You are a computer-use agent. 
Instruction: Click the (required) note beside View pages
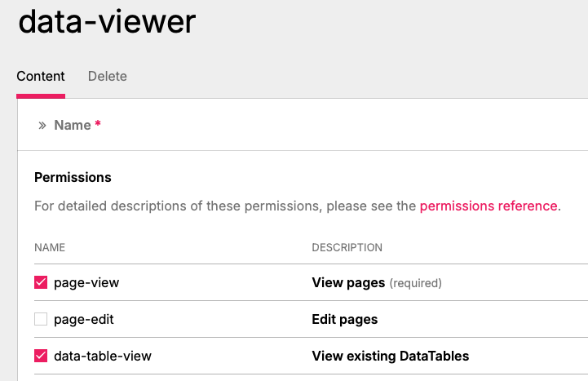click(415, 283)
